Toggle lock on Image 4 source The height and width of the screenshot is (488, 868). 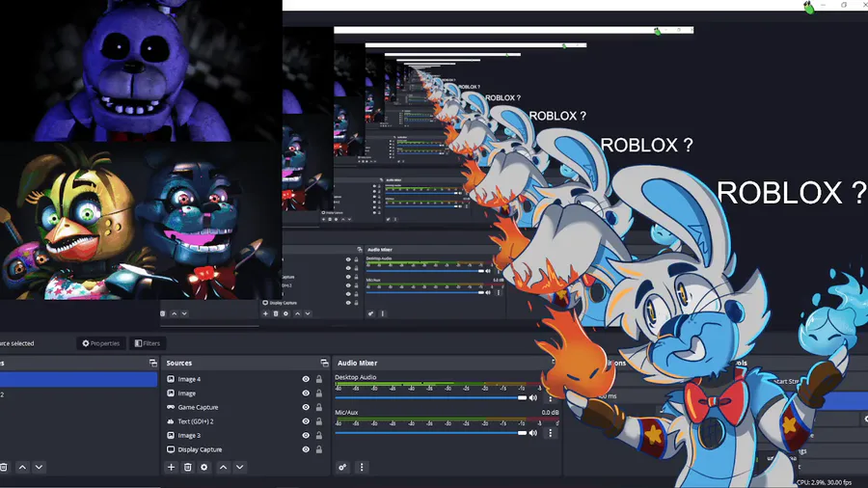[319, 379]
